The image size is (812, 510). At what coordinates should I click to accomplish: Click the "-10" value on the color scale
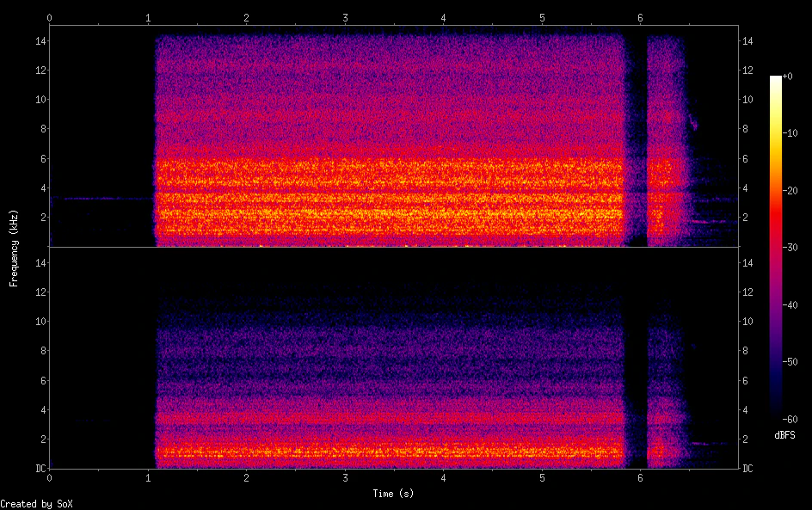pos(790,133)
